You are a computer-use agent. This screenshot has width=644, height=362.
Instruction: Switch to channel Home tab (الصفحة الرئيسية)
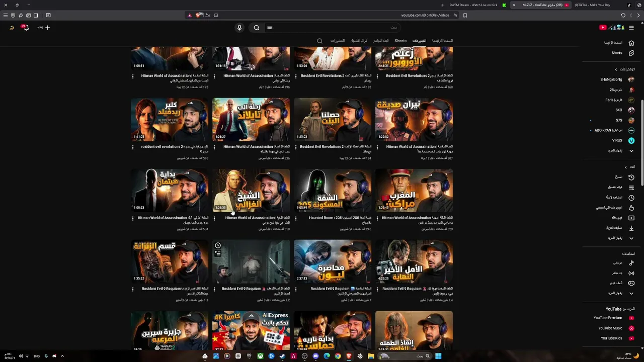coord(442,41)
